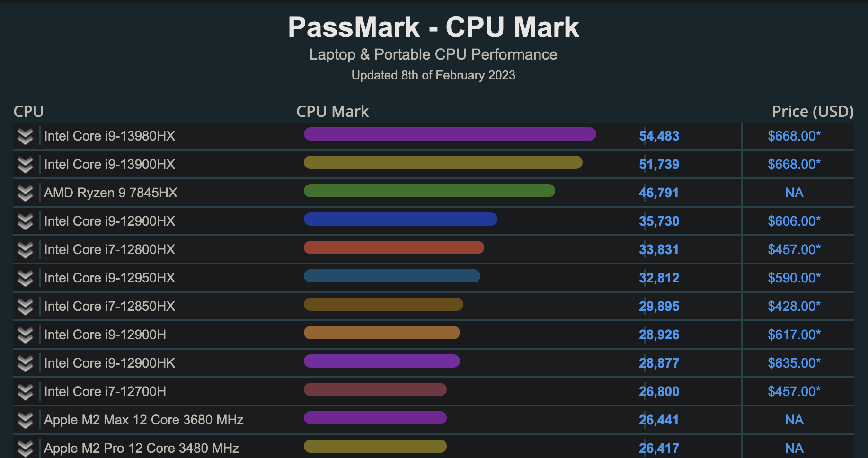The height and width of the screenshot is (458, 868).
Task: Open the chevron next to Intel Core i7-12800HX
Action: [x=25, y=250]
